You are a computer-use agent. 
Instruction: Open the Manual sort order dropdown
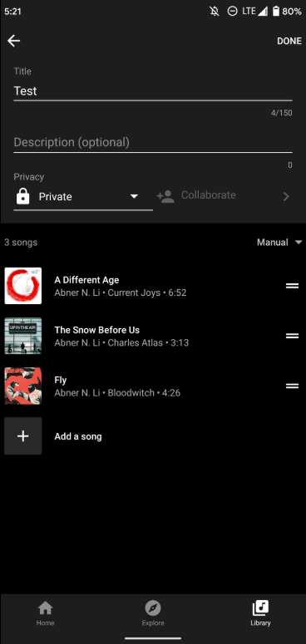279,243
